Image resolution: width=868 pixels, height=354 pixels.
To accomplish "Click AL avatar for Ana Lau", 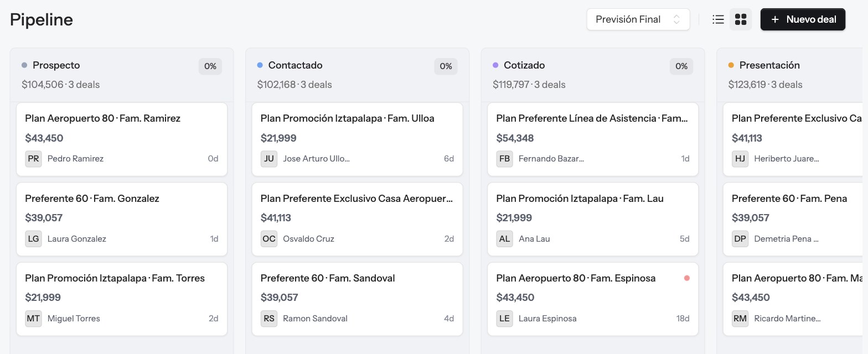I will [x=505, y=239].
